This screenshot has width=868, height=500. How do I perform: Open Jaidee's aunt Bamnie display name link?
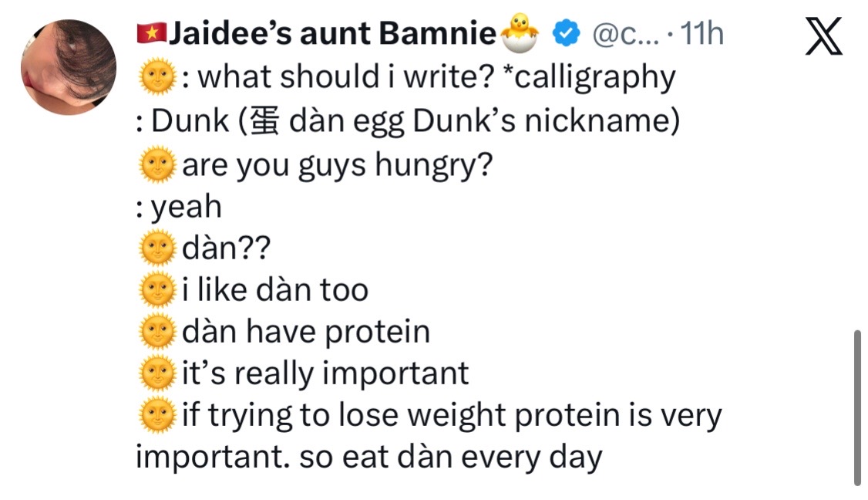332,33
